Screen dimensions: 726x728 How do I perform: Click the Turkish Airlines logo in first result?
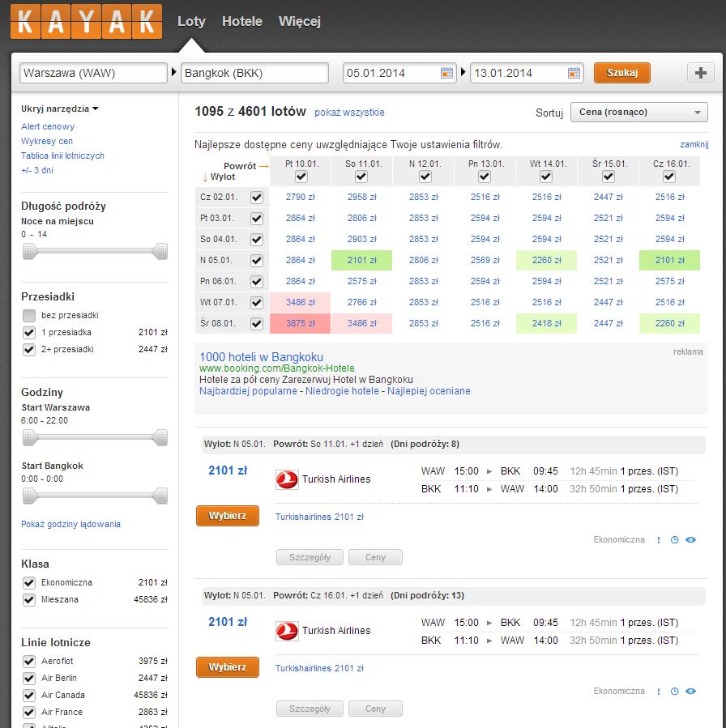coord(287,479)
